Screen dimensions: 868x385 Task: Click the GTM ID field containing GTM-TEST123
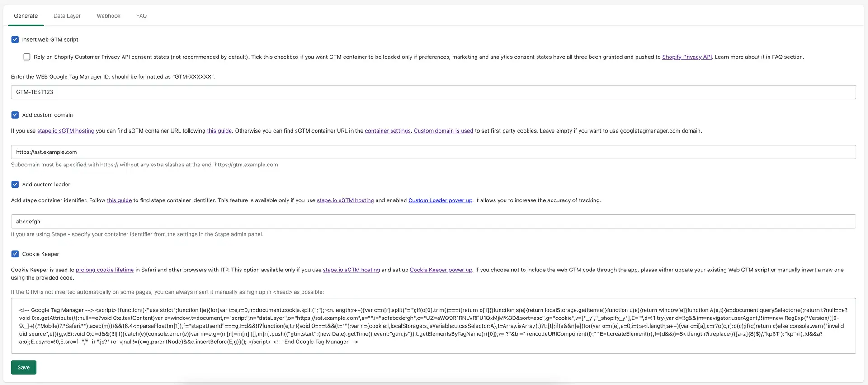click(x=433, y=92)
